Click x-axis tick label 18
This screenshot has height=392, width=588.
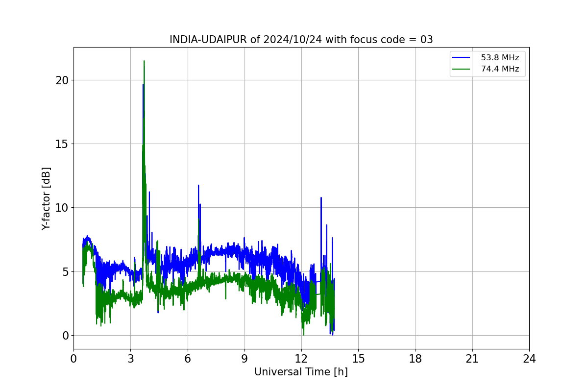click(x=416, y=359)
